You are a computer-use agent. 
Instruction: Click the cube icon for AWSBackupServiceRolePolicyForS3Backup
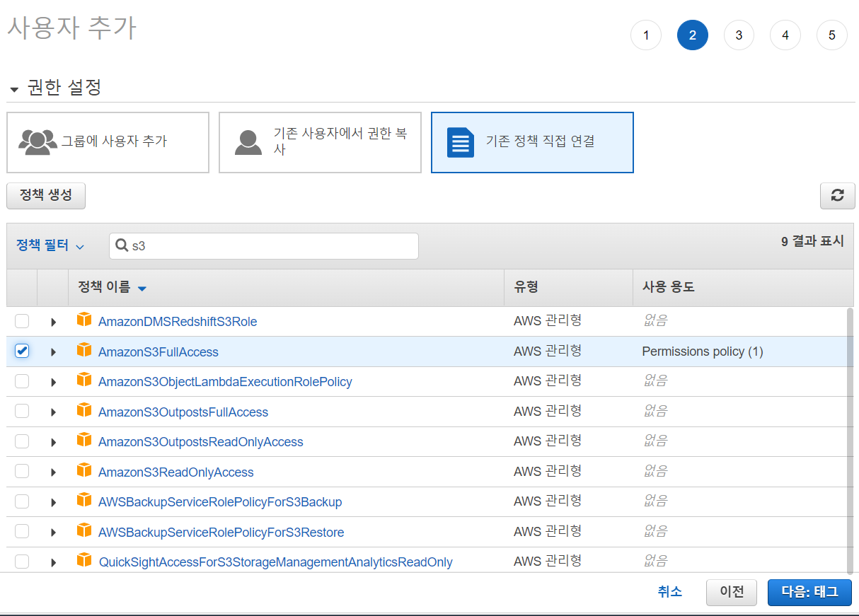coord(84,500)
